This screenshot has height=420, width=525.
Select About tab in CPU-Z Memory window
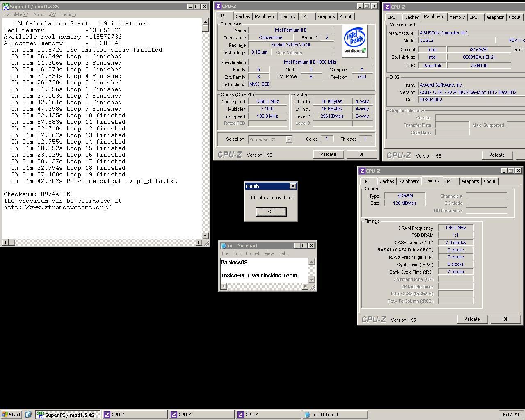[490, 181]
